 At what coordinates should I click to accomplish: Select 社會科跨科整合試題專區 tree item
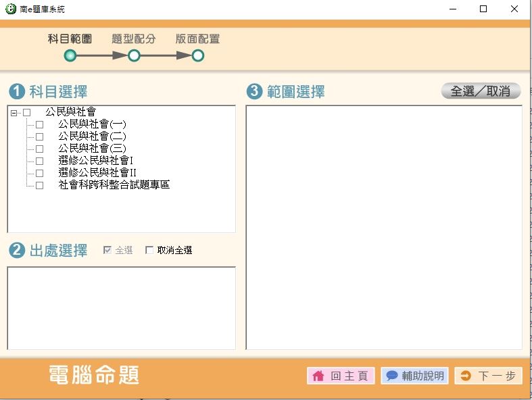[114, 184]
